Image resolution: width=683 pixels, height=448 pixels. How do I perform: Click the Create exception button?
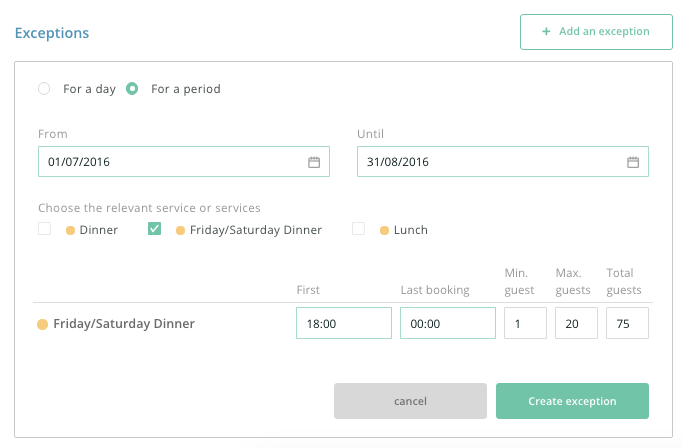(572, 401)
